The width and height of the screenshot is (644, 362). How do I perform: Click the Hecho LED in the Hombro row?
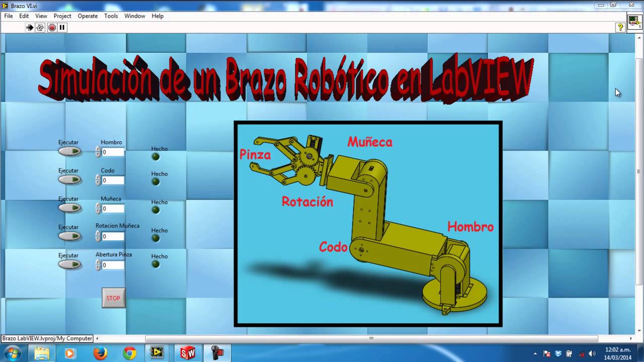[x=155, y=156]
